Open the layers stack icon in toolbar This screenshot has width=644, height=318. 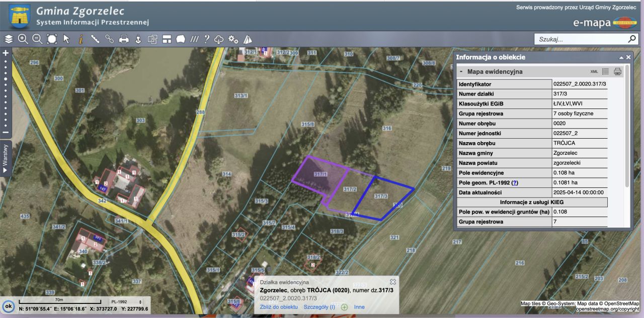coord(9,39)
